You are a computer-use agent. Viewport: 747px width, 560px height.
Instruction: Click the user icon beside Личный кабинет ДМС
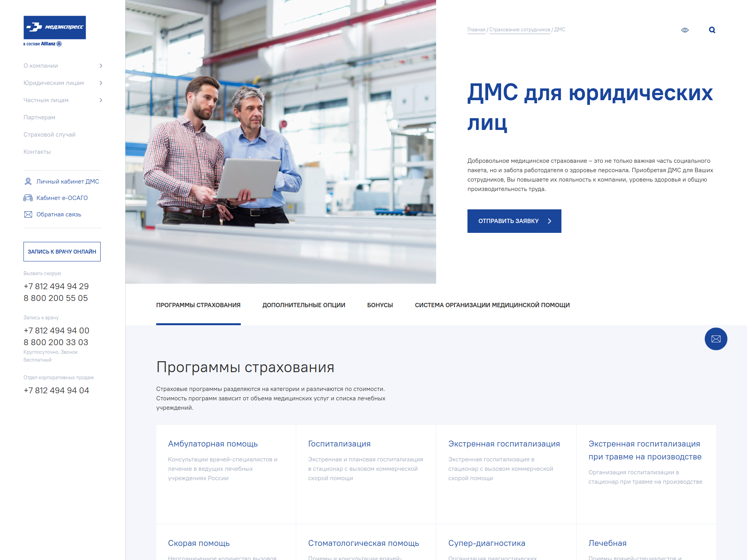(x=28, y=182)
